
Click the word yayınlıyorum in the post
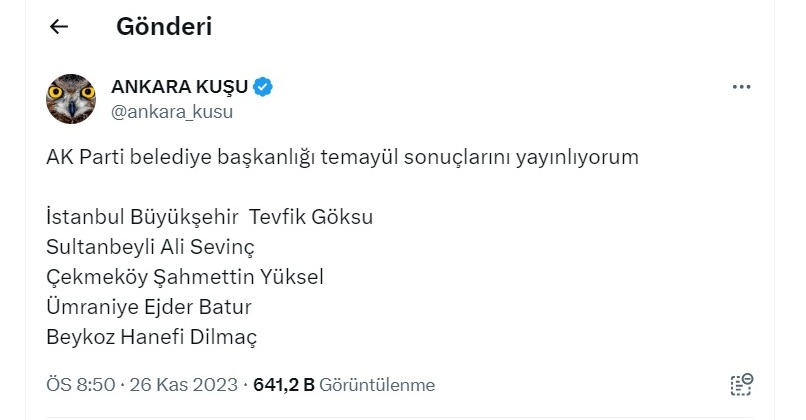tap(577, 157)
